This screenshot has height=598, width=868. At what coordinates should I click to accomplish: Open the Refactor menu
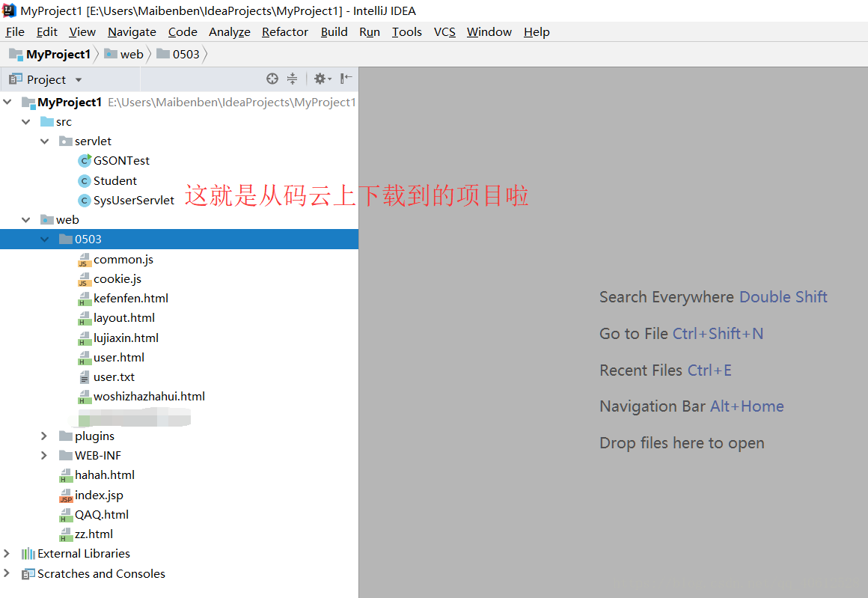pyautogui.click(x=284, y=32)
